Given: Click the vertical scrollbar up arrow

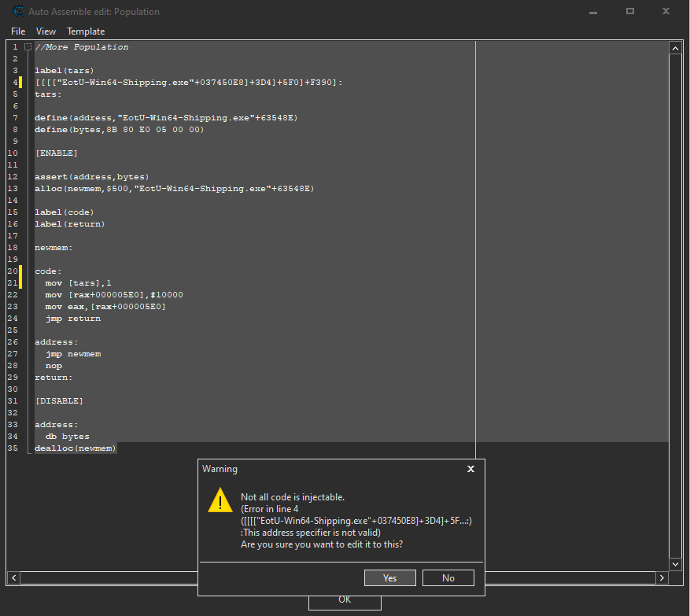Looking at the screenshot, I should 675,48.
